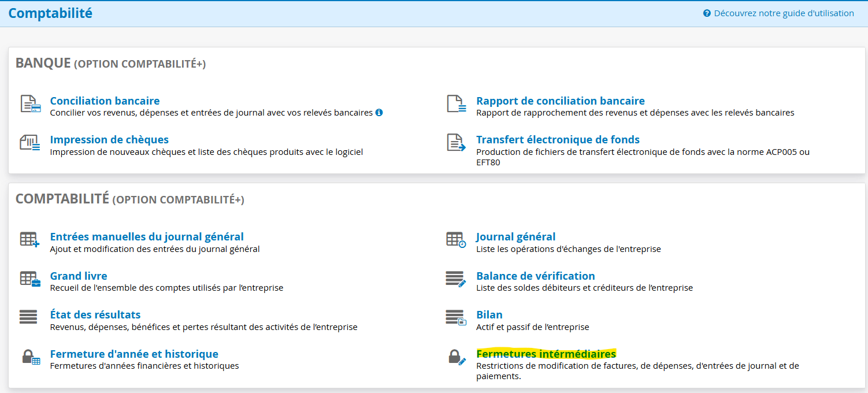Open Impression de chèques
This screenshot has height=393, width=868.
[109, 139]
